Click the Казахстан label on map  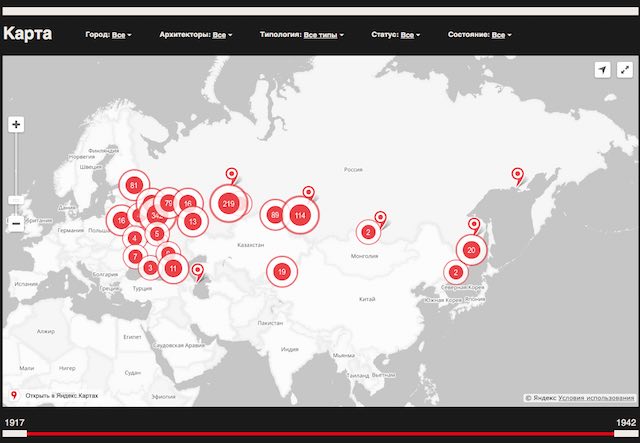pyautogui.click(x=251, y=245)
